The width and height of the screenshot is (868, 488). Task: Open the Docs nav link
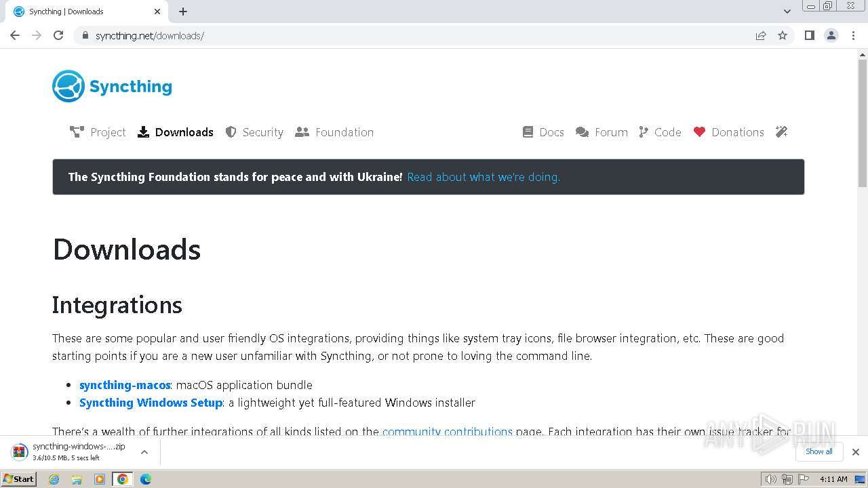(x=543, y=132)
